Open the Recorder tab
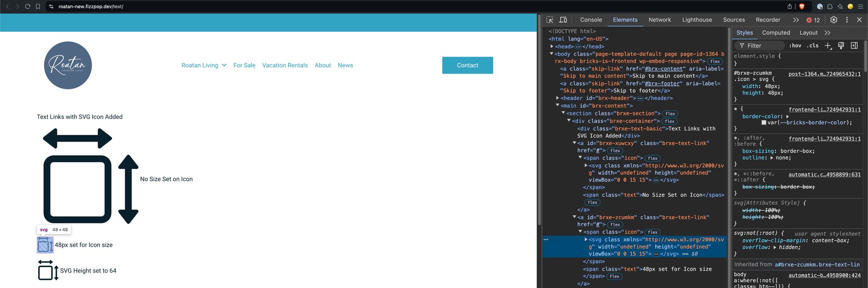The image size is (868, 288). coord(768,20)
